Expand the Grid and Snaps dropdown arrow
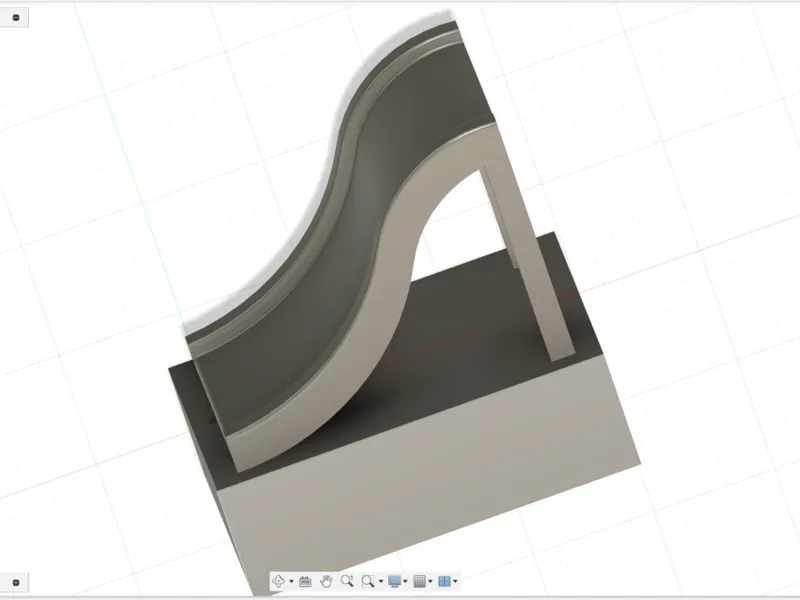The height and width of the screenshot is (600, 800). [x=430, y=582]
